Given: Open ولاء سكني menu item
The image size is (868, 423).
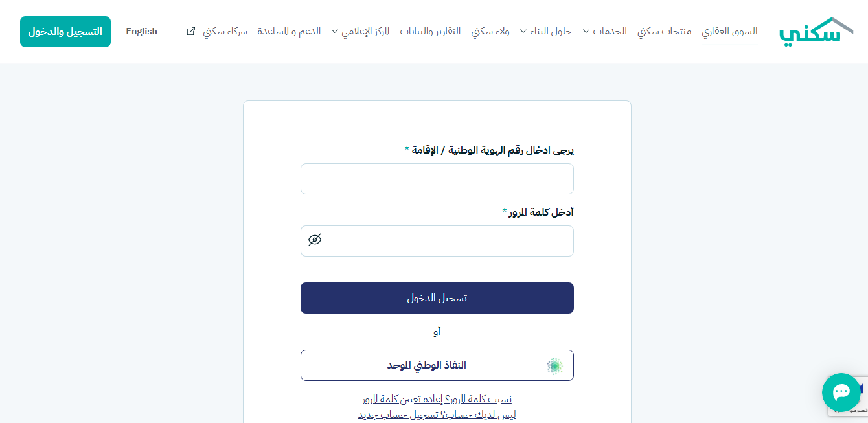Looking at the screenshot, I should click(x=490, y=31).
